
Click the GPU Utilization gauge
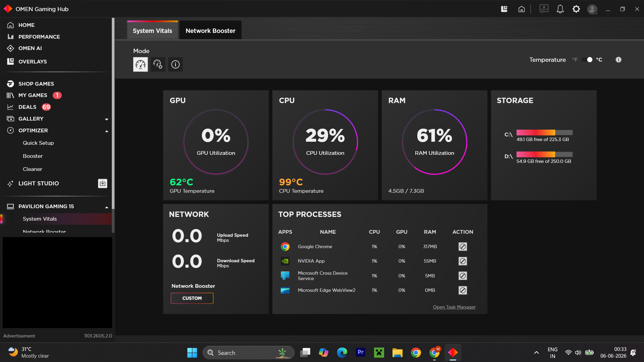pyautogui.click(x=216, y=142)
